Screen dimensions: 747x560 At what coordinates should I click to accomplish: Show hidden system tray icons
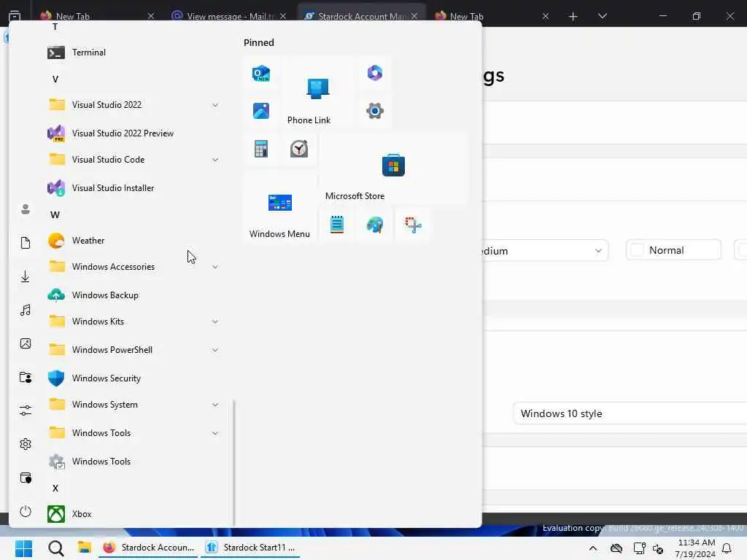click(592, 548)
